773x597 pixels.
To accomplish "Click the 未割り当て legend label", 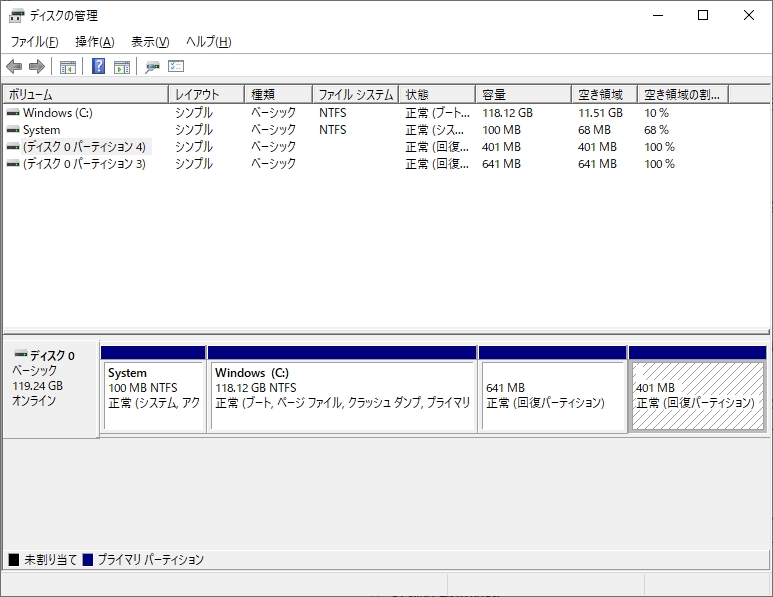I will point(51,560).
